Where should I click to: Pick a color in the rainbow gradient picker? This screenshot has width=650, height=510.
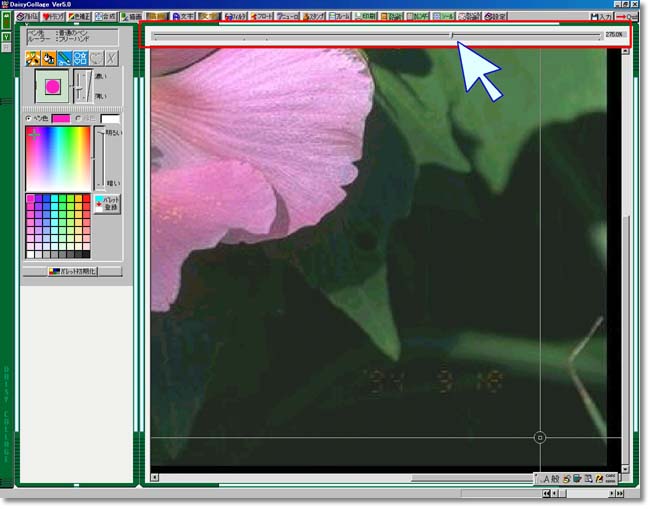click(58, 159)
